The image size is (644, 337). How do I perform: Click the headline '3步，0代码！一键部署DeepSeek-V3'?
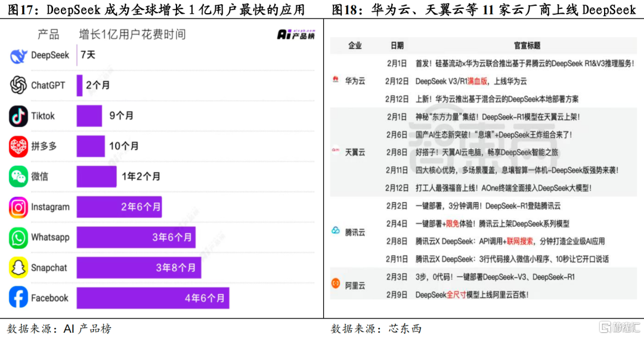(495, 277)
